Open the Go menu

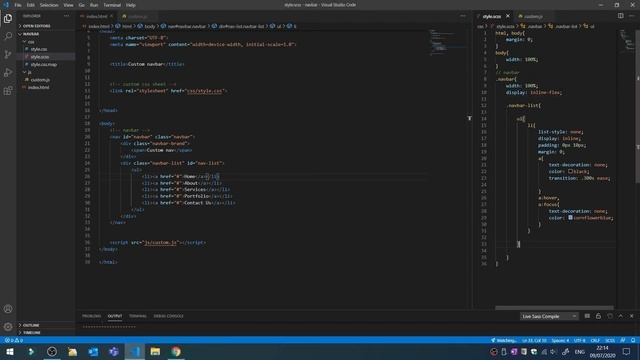[82, 5]
